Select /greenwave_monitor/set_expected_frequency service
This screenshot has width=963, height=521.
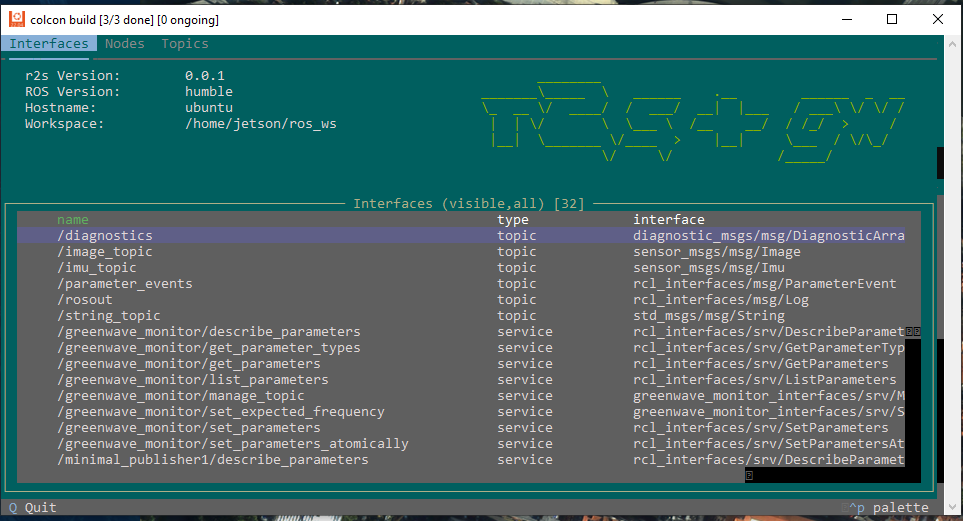pyautogui.click(x=220, y=412)
